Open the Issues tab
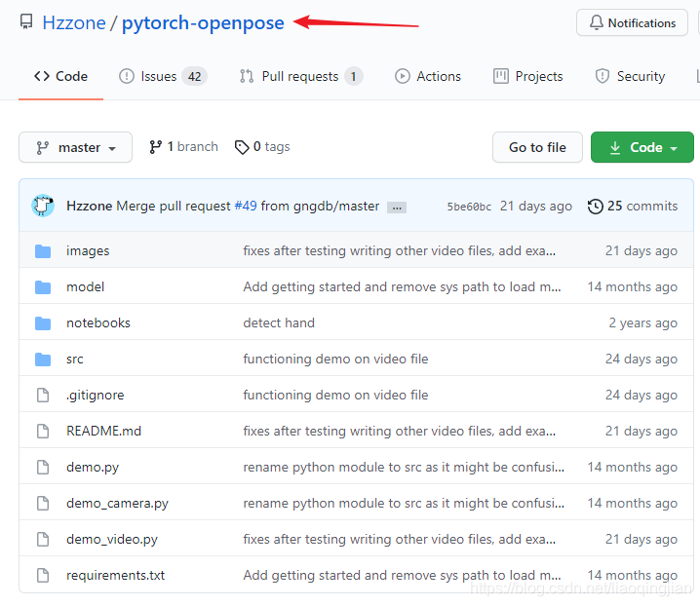This screenshot has height=606, width=700. pyautogui.click(x=163, y=76)
